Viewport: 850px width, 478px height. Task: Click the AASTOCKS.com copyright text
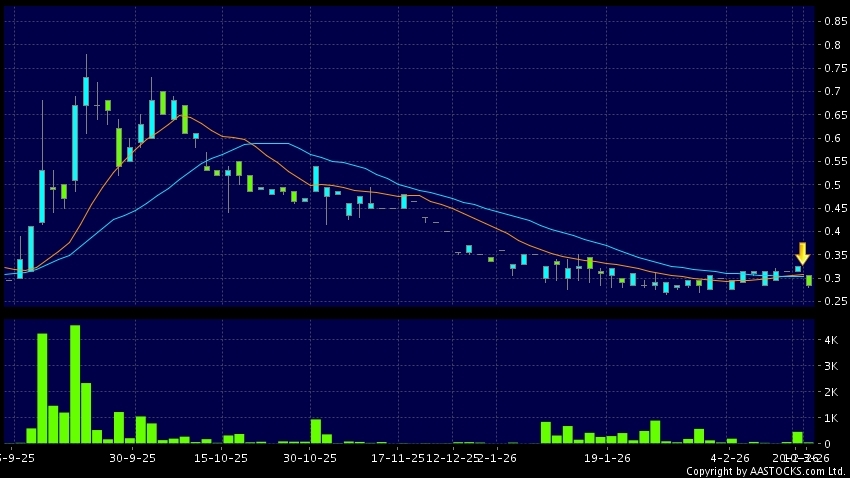pyautogui.click(x=765, y=470)
